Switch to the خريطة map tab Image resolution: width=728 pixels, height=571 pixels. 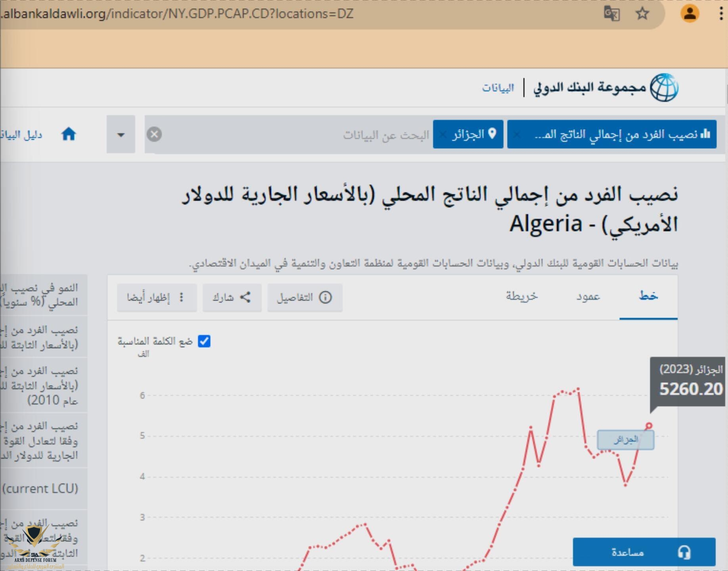[521, 297]
